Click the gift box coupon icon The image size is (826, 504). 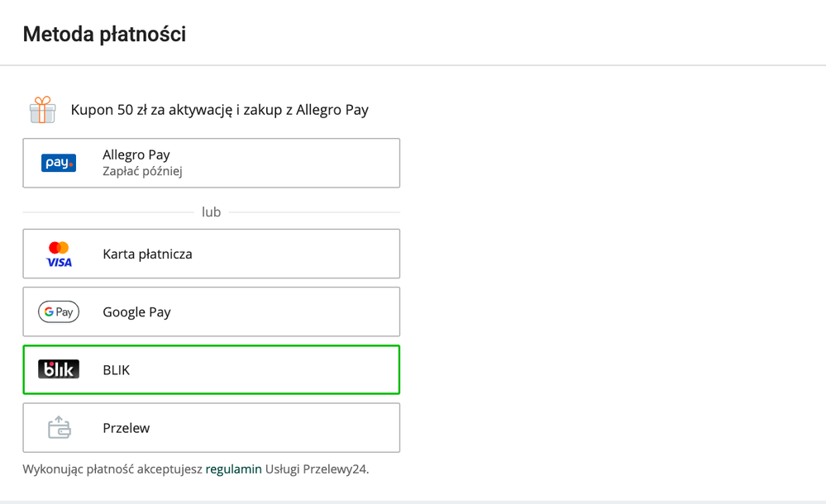click(x=42, y=110)
